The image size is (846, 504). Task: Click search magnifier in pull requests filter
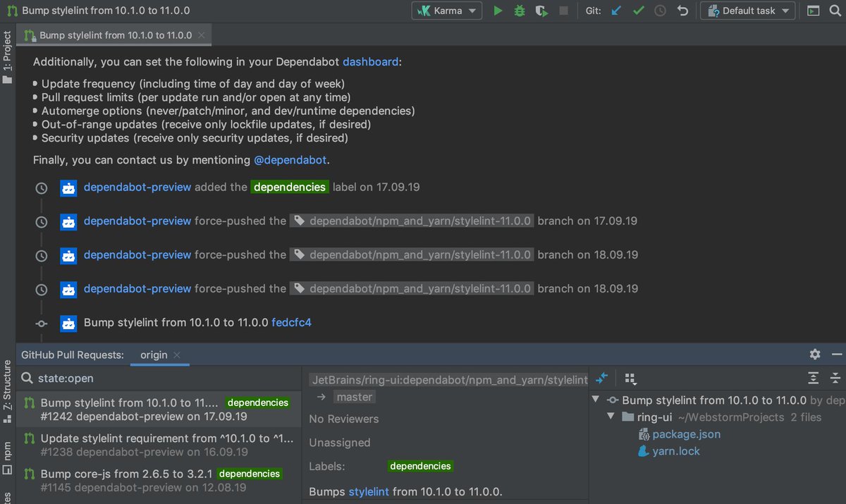[x=27, y=379]
